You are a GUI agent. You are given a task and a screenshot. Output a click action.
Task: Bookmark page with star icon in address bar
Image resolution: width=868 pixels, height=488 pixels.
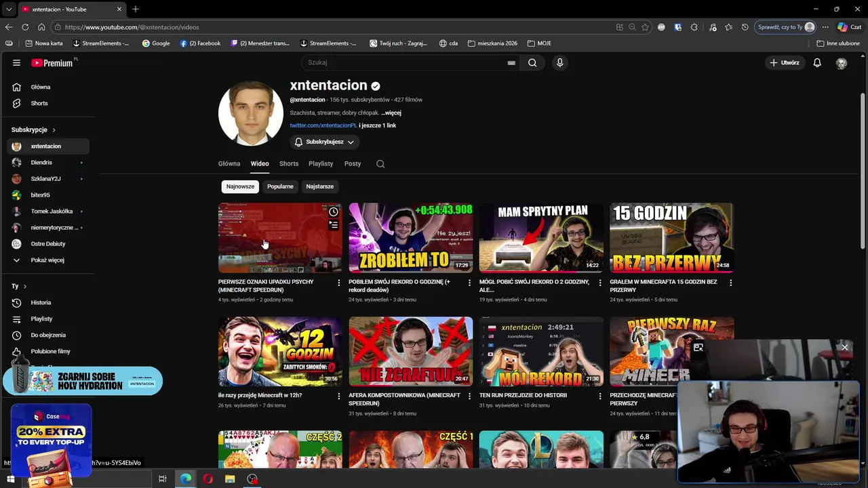tap(645, 27)
